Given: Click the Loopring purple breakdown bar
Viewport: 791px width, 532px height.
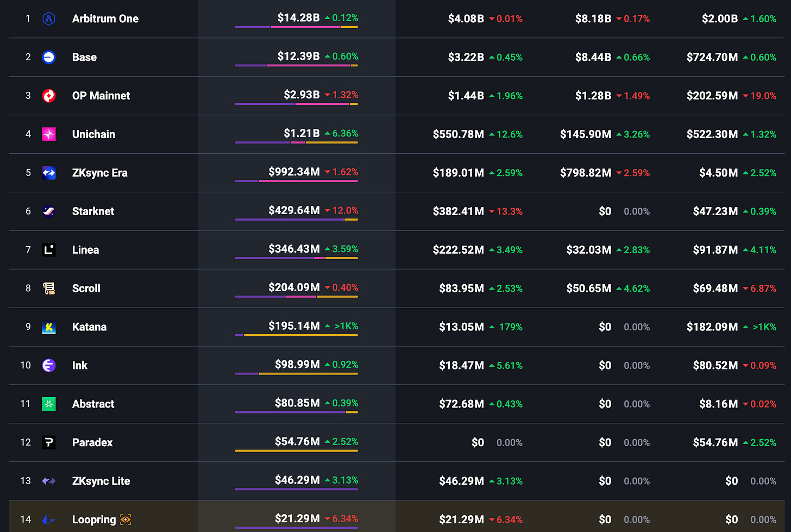Looking at the screenshot, I should tap(296, 528).
